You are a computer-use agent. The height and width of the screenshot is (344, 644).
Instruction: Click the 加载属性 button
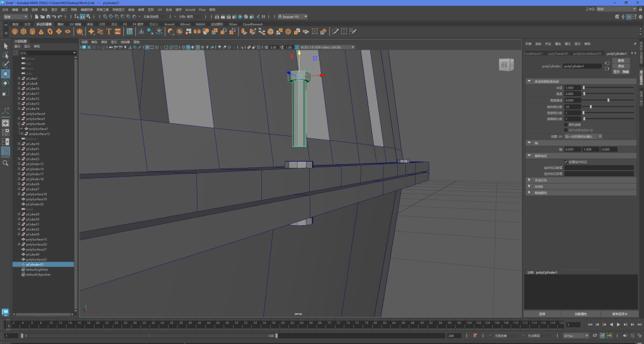(580, 313)
